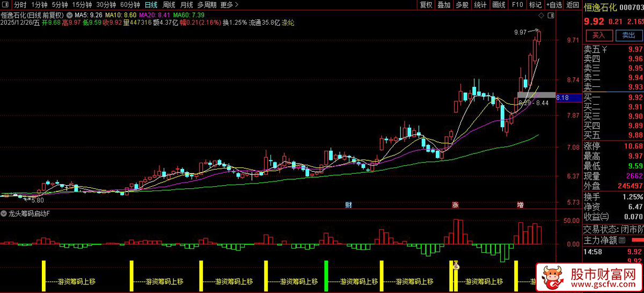Screen dimensions: 644x293
Task: Select the 5分钟 period tab
Action: (x=60, y=5)
